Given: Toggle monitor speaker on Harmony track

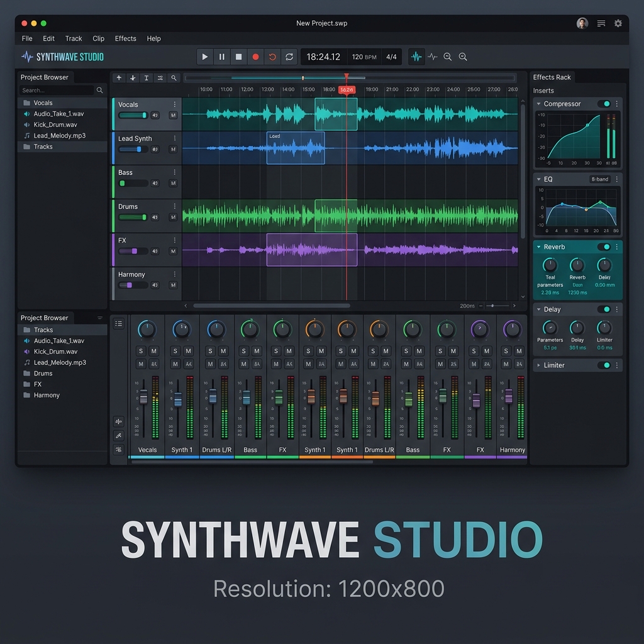Looking at the screenshot, I should 155,285.
